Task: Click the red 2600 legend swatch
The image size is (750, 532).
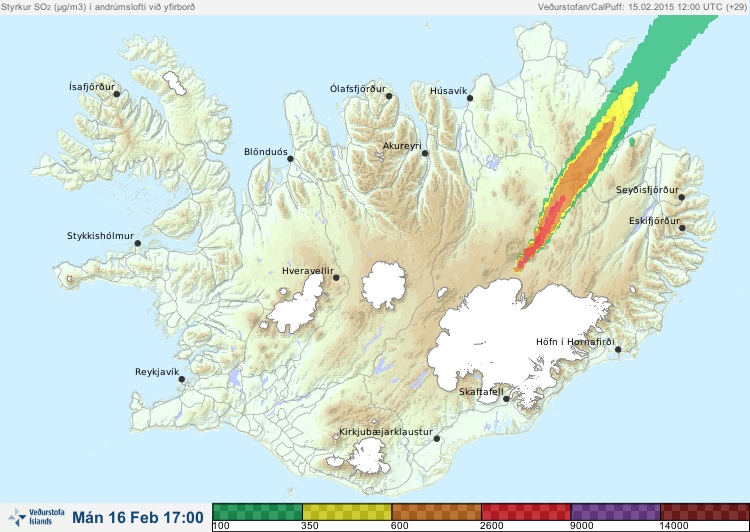Action: [x=526, y=512]
